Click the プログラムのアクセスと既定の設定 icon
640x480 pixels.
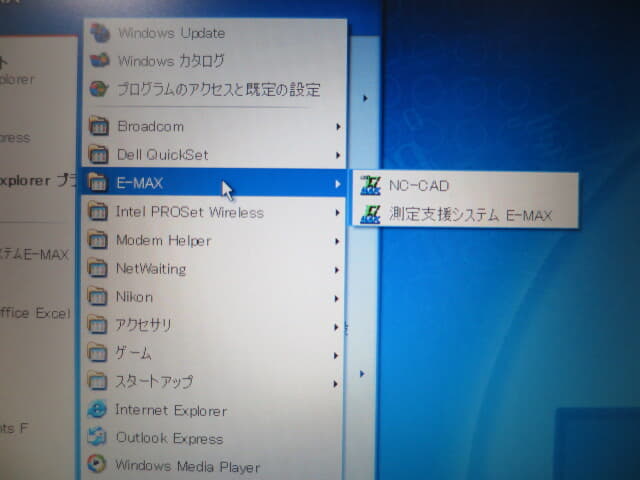(x=99, y=89)
